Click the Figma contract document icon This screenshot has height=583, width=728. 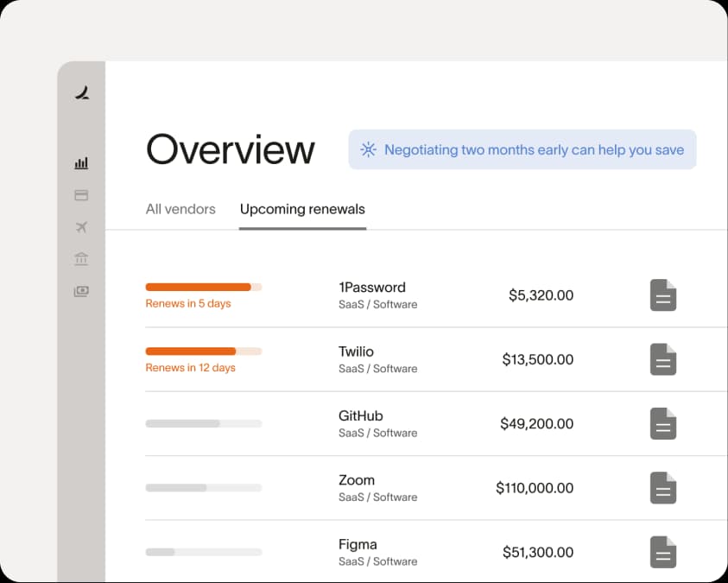click(x=662, y=552)
